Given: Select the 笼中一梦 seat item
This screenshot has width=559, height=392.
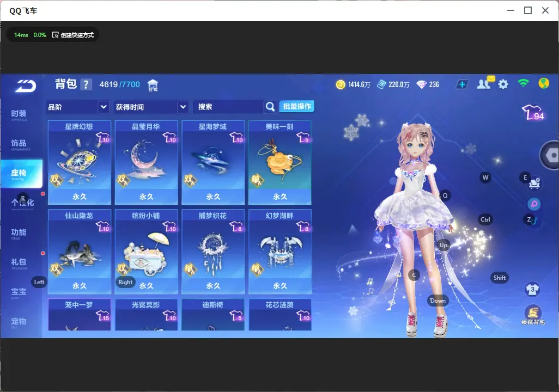Looking at the screenshot, I should point(80,315).
